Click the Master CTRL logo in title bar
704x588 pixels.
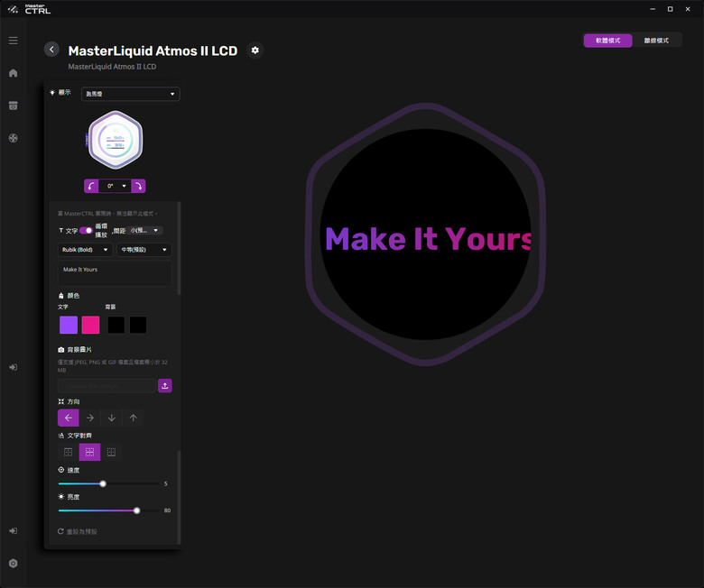click(x=29, y=9)
